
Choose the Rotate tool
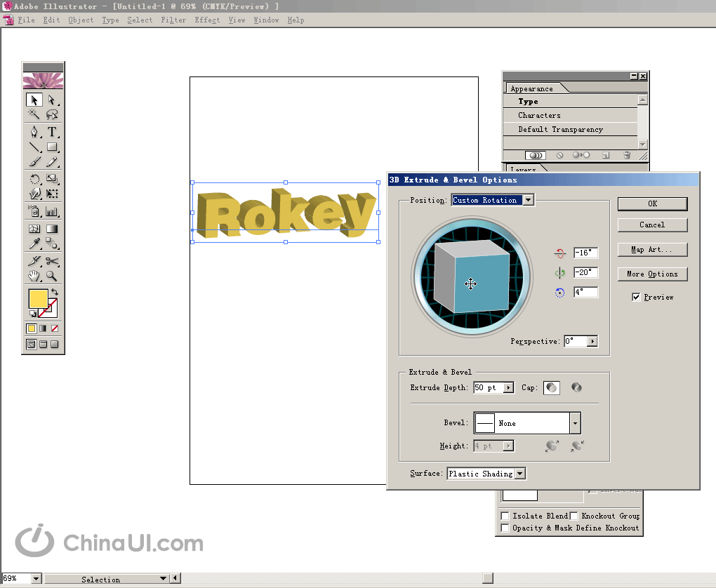[34, 179]
